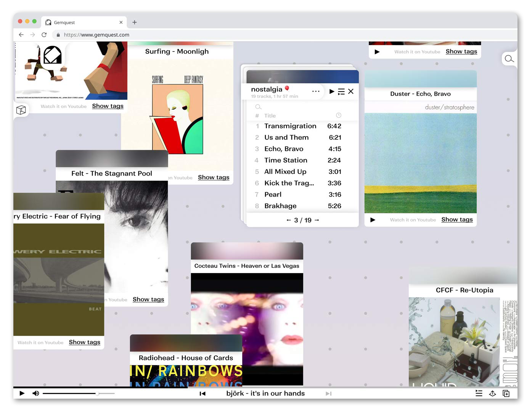This screenshot has height=412, width=532.
Task: Click the magnifier search icon at right edge
Action: 509,59
